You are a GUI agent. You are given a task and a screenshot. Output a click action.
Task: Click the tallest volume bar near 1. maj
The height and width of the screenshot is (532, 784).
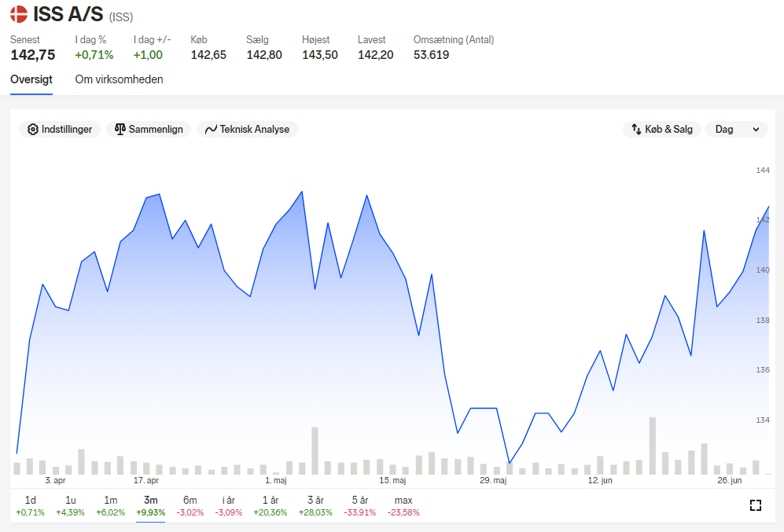(x=315, y=450)
